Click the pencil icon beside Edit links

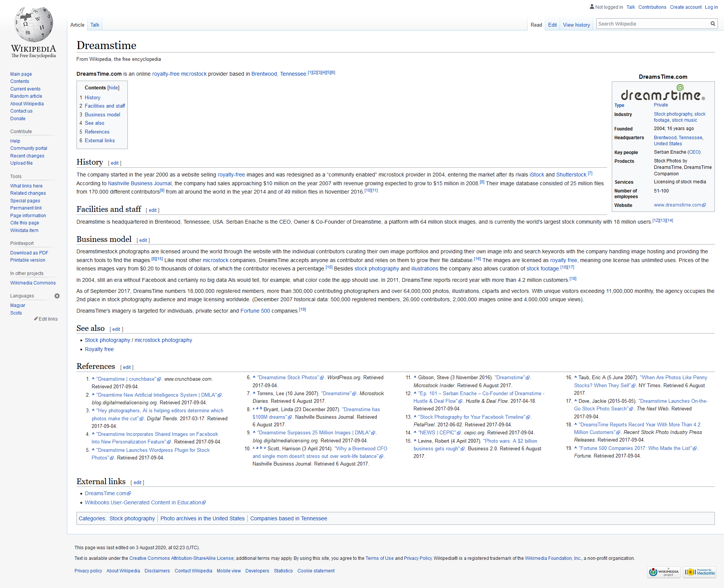coord(36,319)
